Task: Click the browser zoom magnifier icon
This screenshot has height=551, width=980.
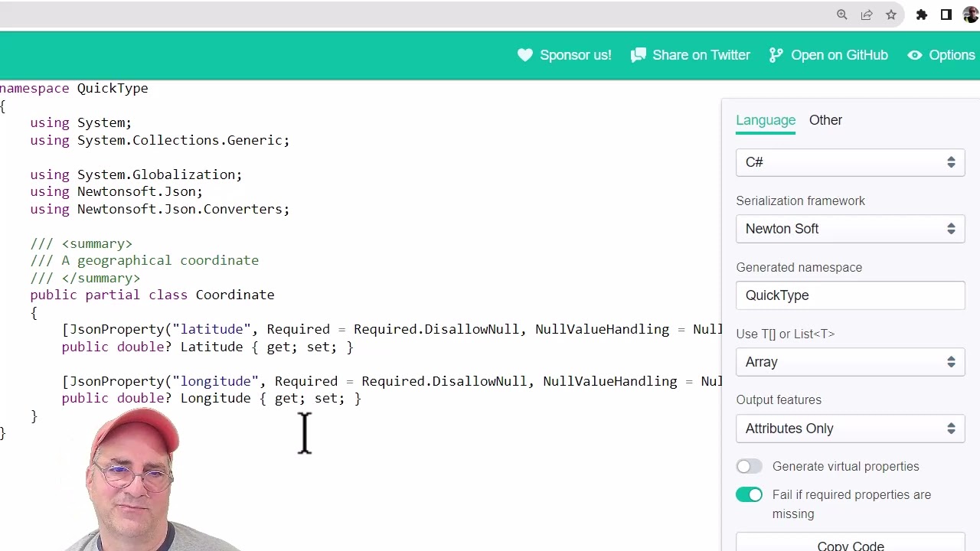Action: (842, 15)
